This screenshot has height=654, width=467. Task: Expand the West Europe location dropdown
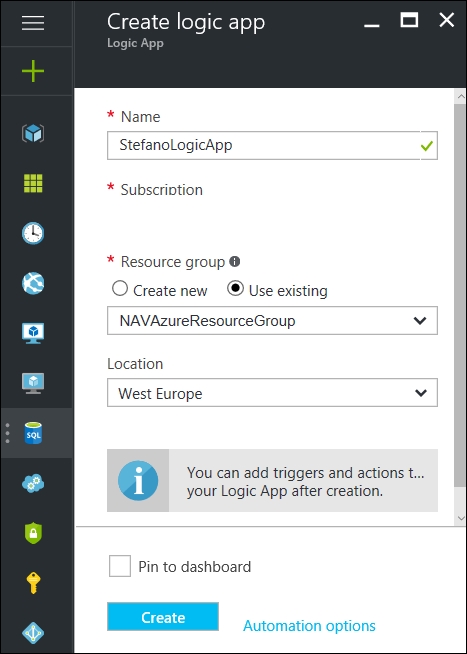[x=272, y=392]
